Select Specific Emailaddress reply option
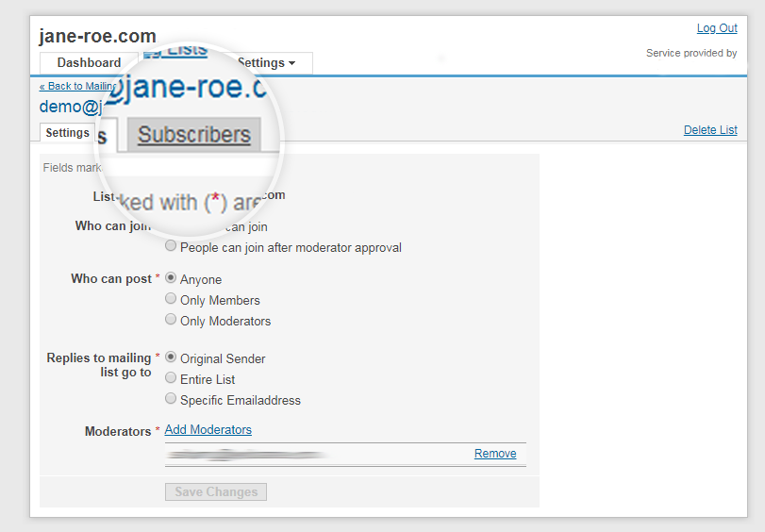The image size is (765, 532). point(171,399)
